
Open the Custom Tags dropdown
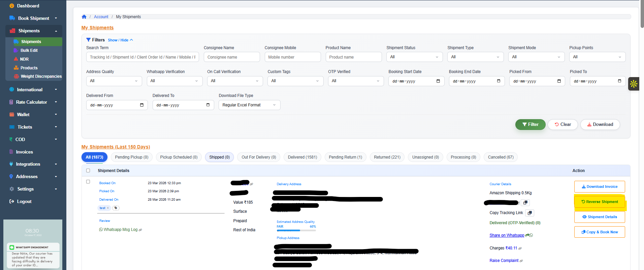coord(295,81)
